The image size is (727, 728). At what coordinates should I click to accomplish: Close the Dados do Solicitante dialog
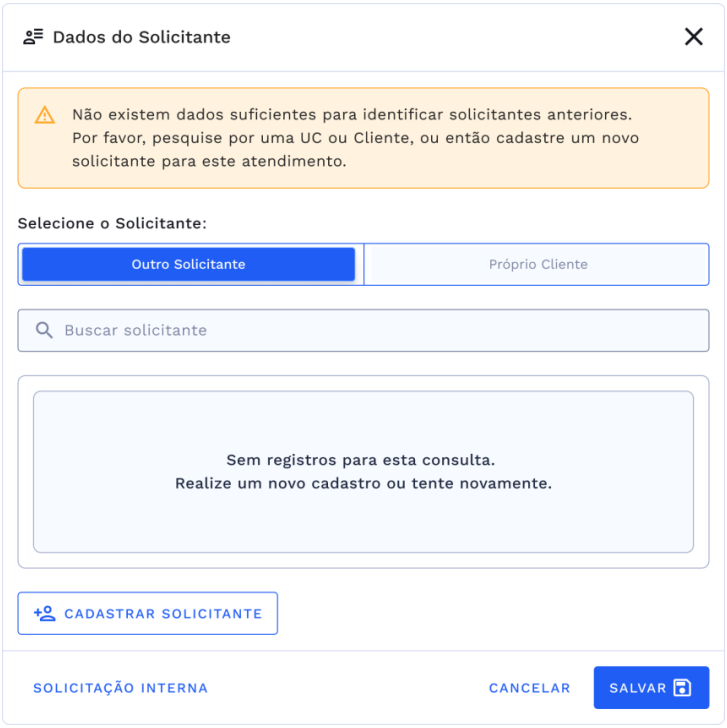tap(693, 37)
